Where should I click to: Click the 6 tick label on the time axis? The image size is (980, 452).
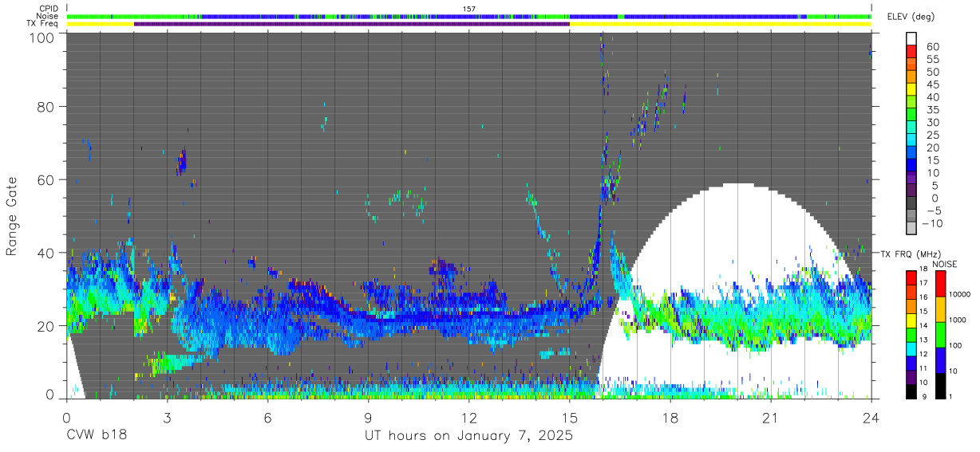[267, 417]
